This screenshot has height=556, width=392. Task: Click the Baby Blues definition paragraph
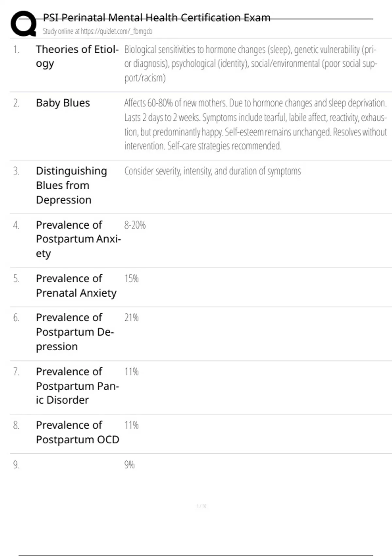[255, 125]
